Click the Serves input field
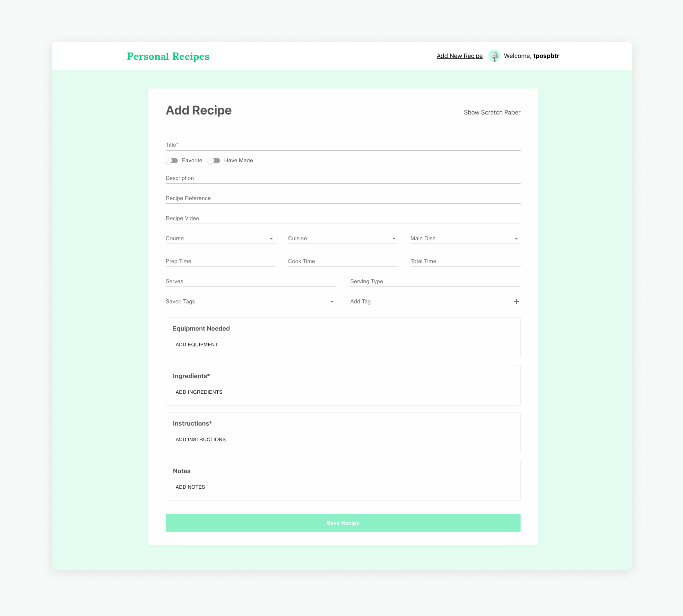 (250, 281)
